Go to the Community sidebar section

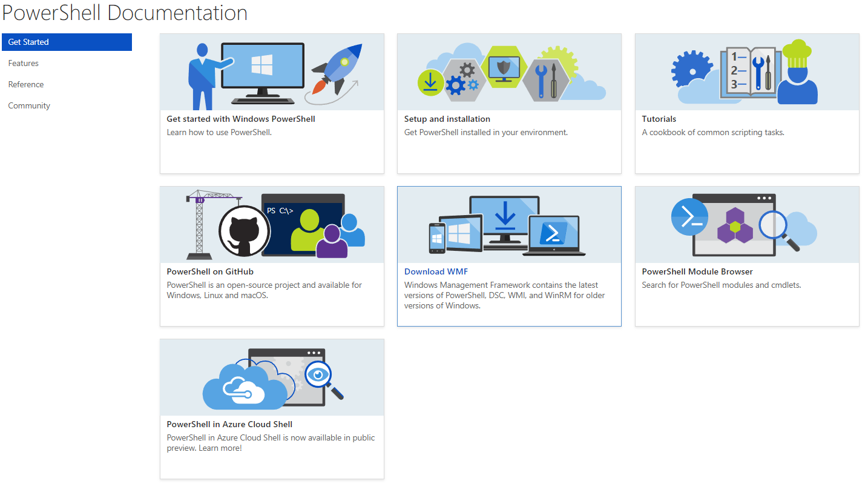(x=29, y=105)
